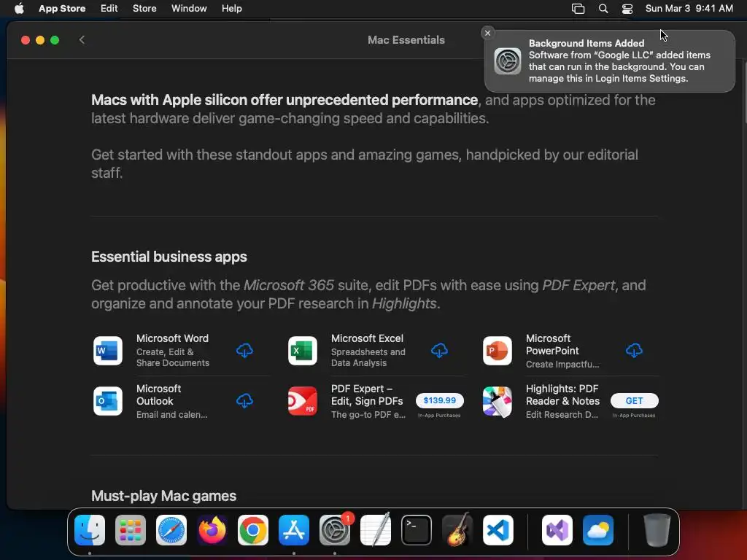
Task: Open System Settings from the Dock
Action: point(335,530)
